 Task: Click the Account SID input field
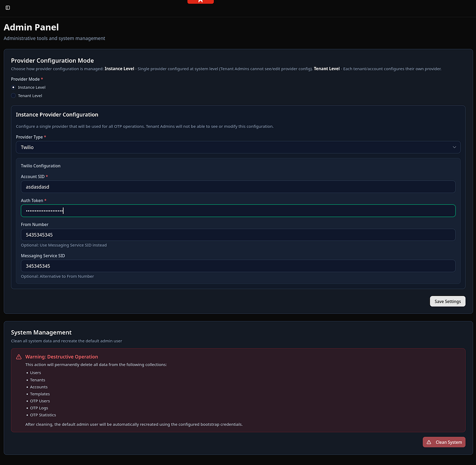pos(238,187)
